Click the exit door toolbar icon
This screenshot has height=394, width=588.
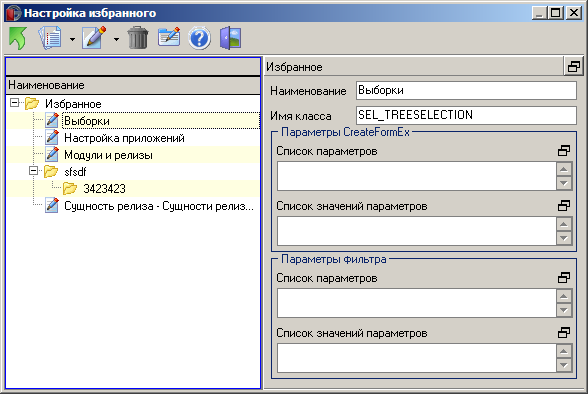coord(230,38)
